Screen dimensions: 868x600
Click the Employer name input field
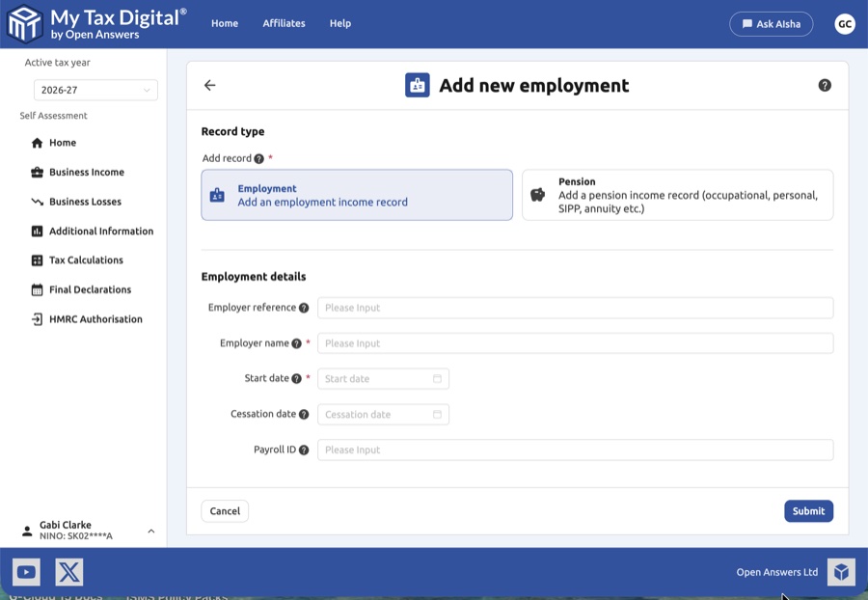576,342
